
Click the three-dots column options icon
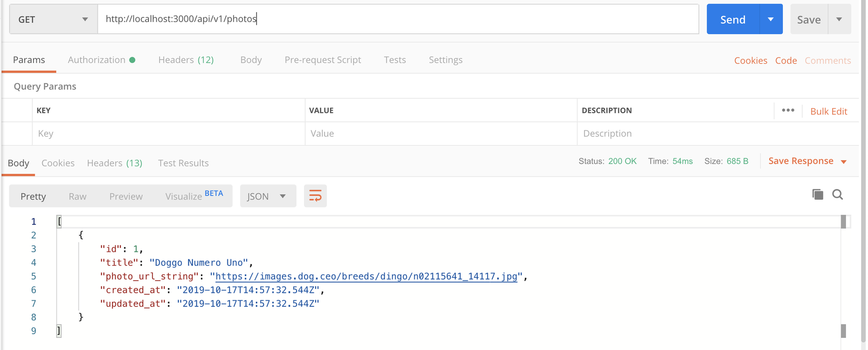tap(788, 110)
